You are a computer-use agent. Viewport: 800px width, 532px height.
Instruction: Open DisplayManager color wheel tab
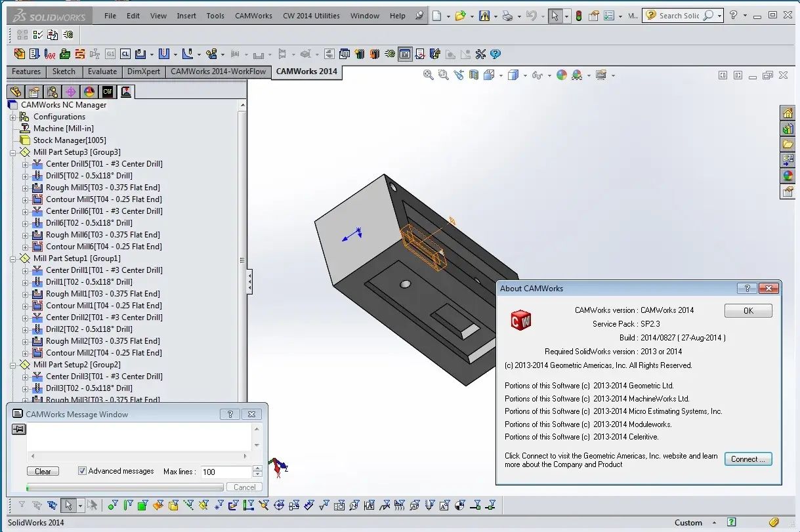click(89, 92)
